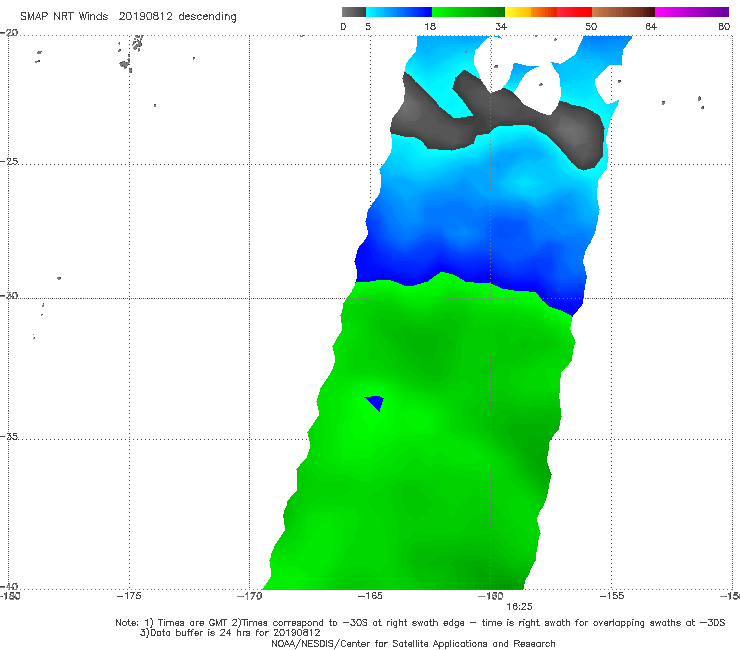
Task: Select the yellow-to-red segment of the color bar
Action: click(548, 12)
